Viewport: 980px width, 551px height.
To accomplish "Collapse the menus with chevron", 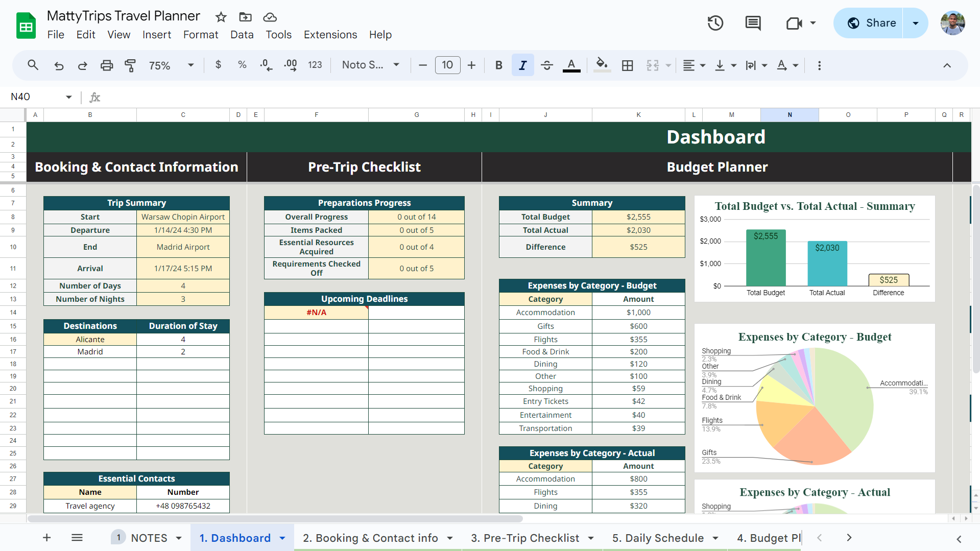I will pos(947,65).
